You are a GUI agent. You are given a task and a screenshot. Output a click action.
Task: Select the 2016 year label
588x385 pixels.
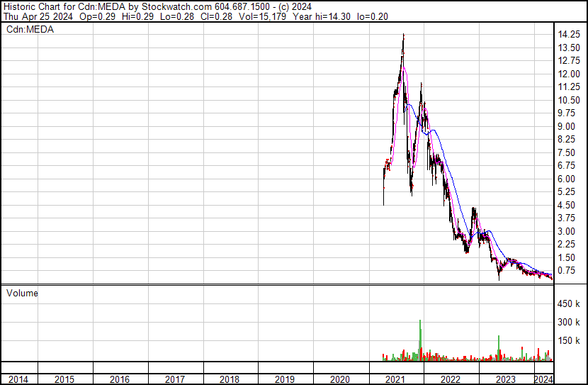120,379
